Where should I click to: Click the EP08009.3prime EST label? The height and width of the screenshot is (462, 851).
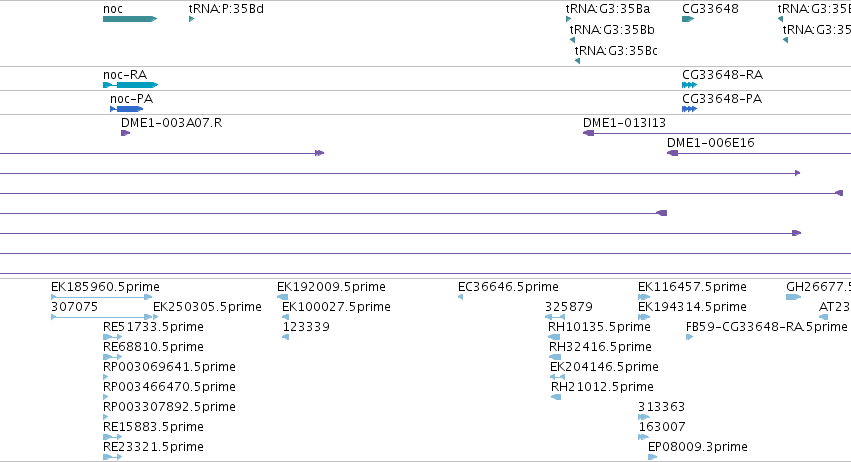click(x=698, y=447)
